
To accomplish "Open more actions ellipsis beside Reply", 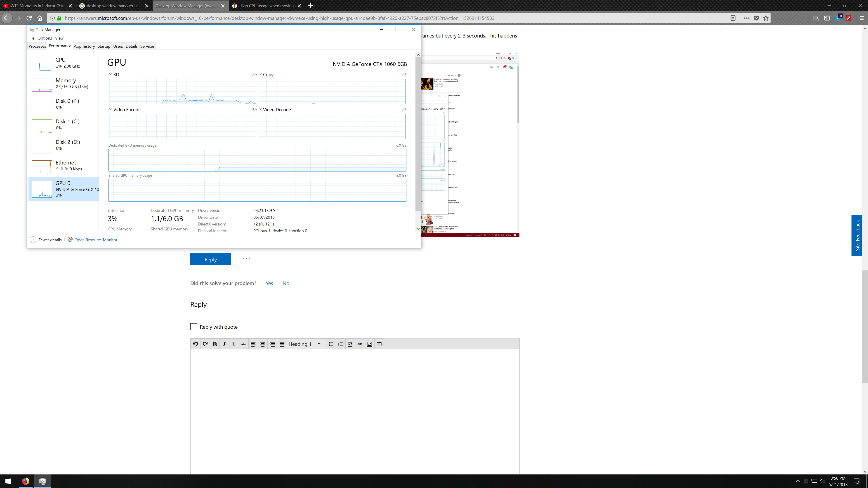I will coord(247,259).
